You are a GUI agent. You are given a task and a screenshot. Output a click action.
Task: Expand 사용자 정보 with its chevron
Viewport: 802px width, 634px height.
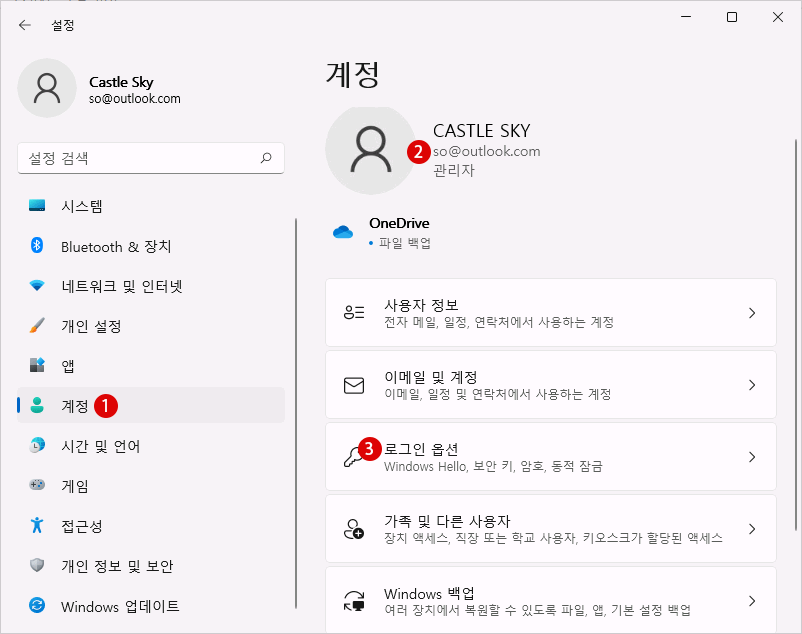pyautogui.click(x=752, y=313)
